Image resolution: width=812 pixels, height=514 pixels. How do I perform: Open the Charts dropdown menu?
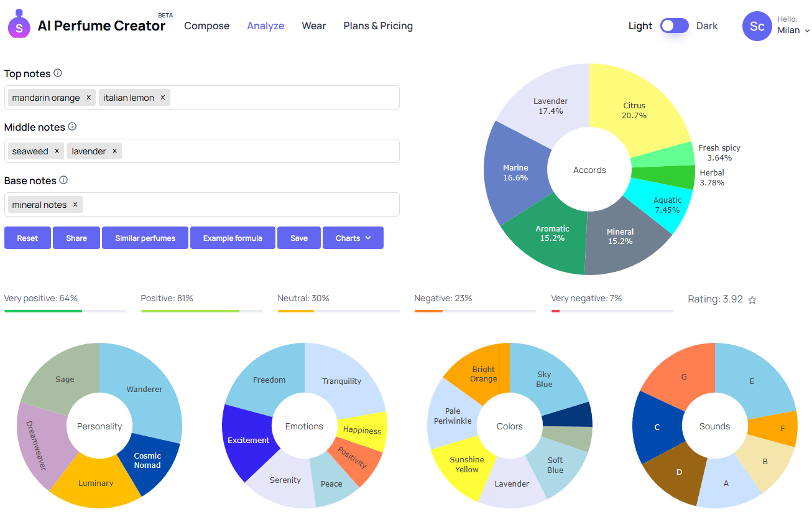(x=353, y=238)
